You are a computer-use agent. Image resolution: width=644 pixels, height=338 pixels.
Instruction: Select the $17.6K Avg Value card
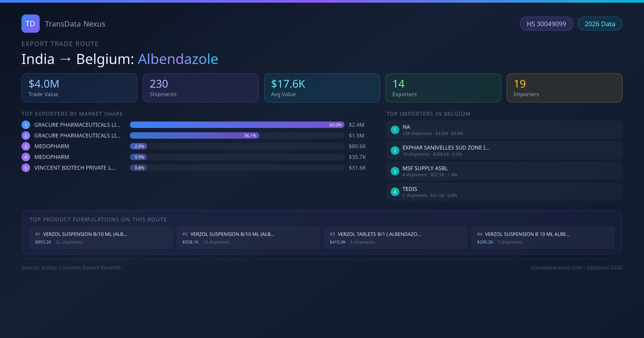pyautogui.click(x=322, y=88)
